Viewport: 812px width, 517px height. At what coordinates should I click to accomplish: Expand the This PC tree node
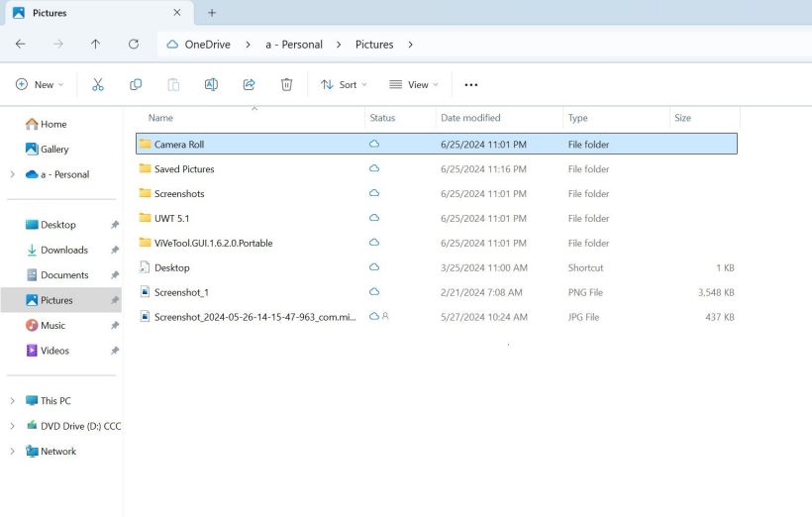click(x=12, y=401)
